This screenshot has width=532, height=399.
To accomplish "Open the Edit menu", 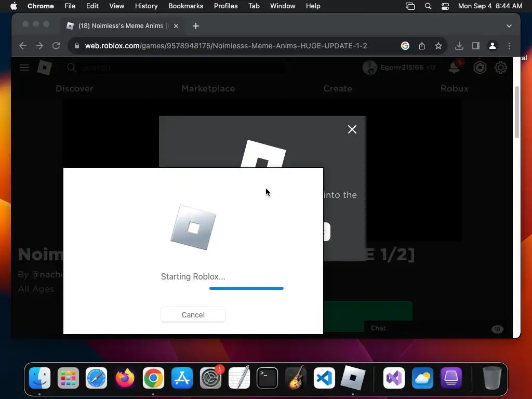I will coord(92,6).
